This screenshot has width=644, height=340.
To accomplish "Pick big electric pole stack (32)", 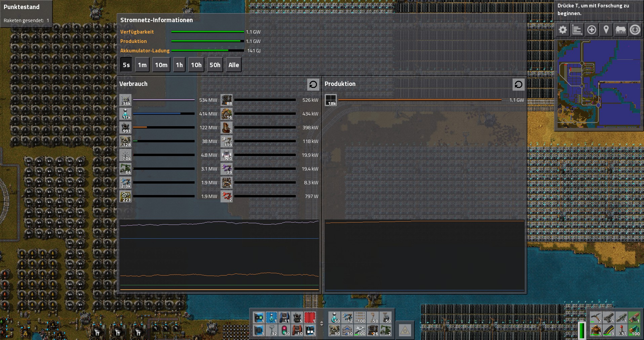I will (272, 330).
